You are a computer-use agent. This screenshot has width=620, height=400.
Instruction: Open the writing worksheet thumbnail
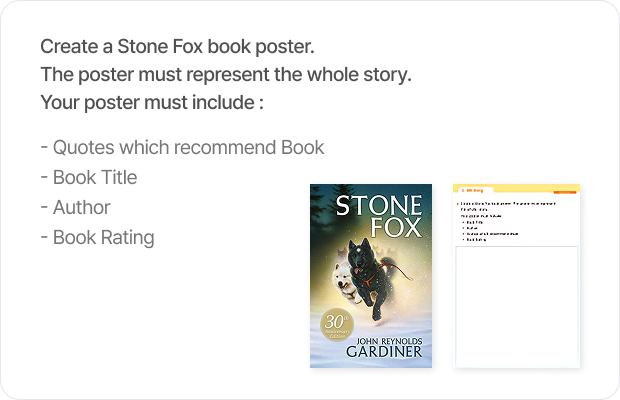point(516,276)
